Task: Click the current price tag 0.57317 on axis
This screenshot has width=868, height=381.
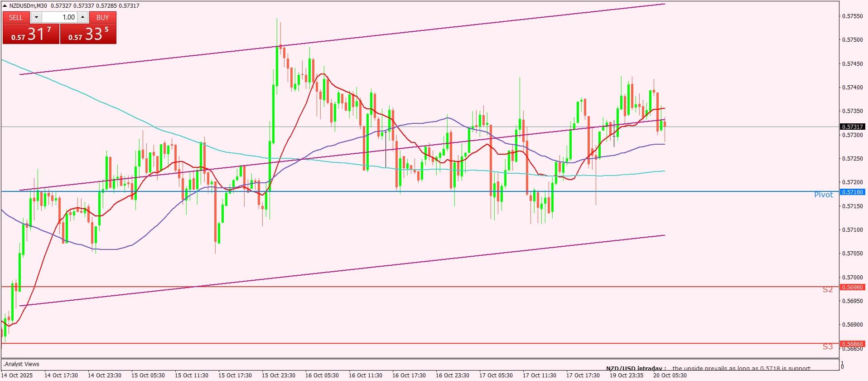Action: [853, 127]
